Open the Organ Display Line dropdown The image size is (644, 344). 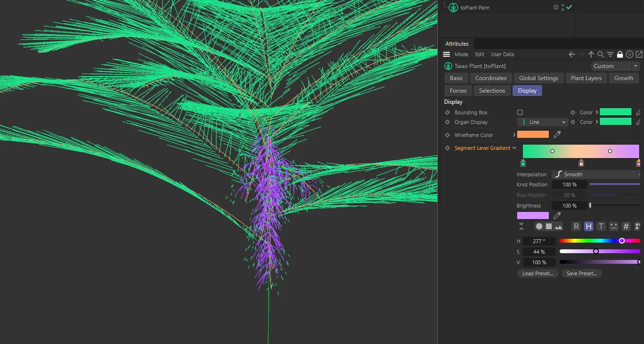(543, 122)
